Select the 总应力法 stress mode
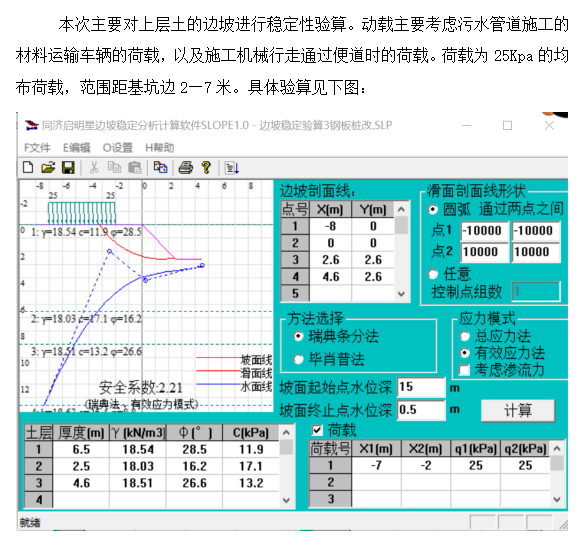 (x=464, y=337)
